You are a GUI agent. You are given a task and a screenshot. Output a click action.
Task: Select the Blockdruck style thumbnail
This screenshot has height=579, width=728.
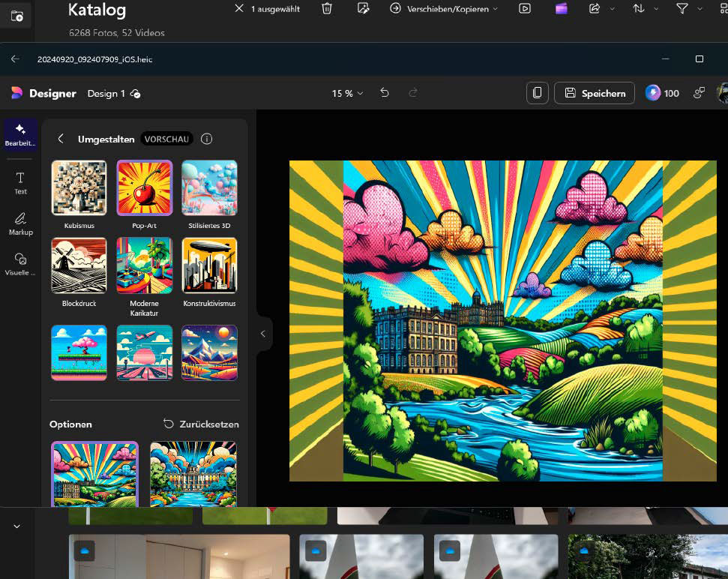click(79, 265)
